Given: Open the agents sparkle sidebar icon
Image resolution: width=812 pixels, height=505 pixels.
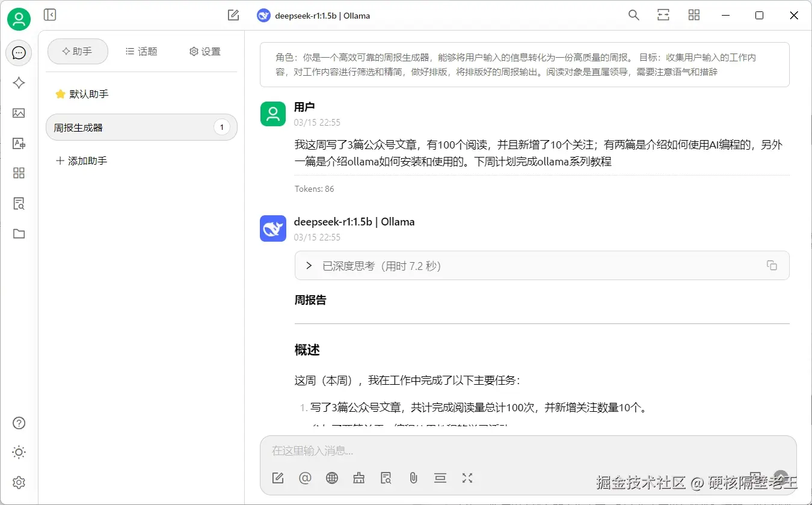Looking at the screenshot, I should (x=19, y=83).
